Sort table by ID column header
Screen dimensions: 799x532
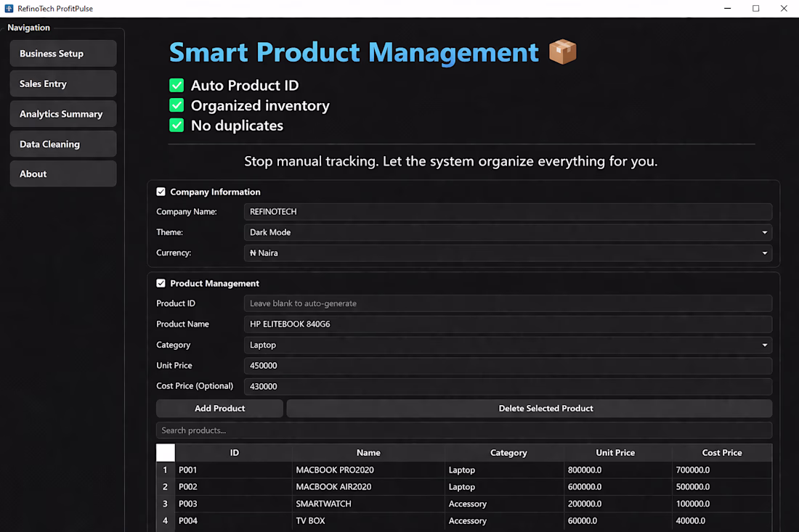click(x=234, y=453)
